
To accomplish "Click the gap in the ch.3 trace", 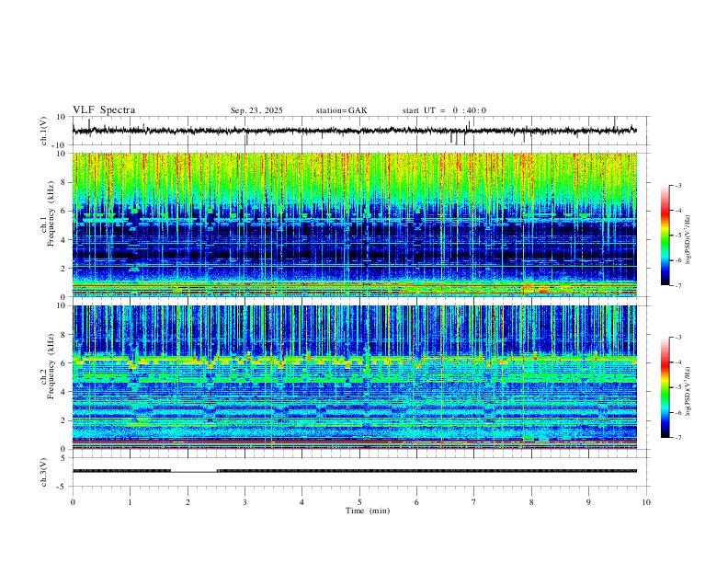I will (x=194, y=472).
